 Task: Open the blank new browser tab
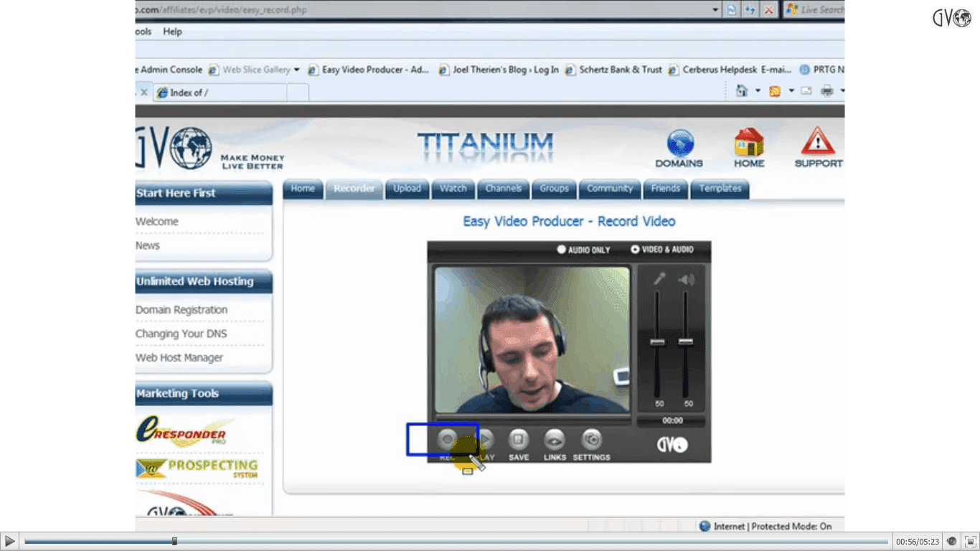(298, 93)
